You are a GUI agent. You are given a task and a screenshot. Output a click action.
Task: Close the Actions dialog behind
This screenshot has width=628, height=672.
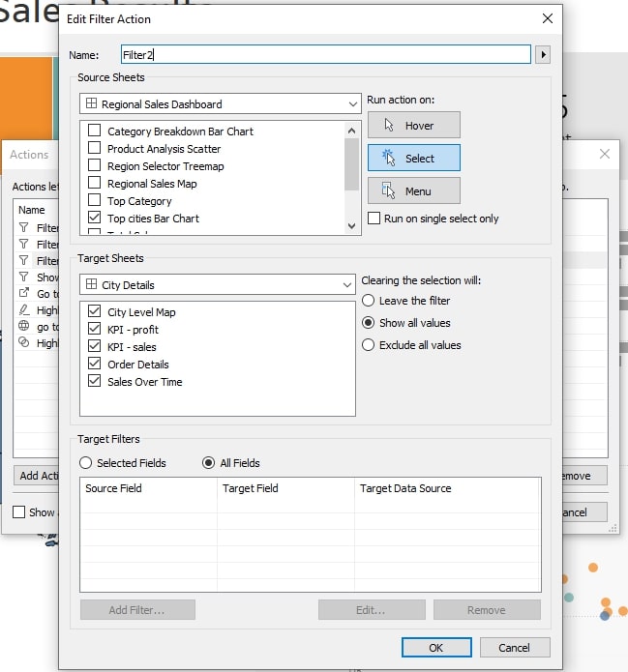605,154
